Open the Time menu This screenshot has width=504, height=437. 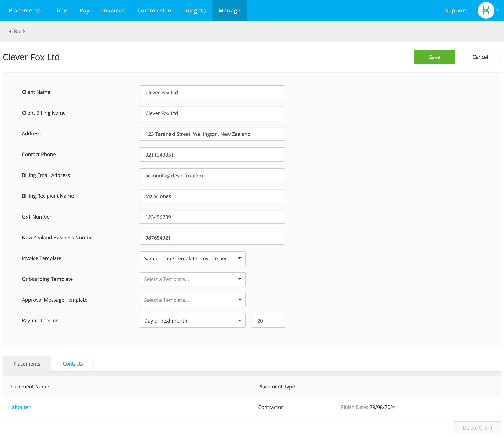[x=60, y=10]
